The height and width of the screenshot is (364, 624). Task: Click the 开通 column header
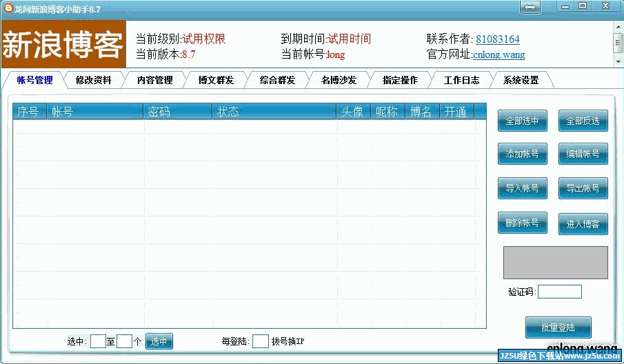point(457,112)
